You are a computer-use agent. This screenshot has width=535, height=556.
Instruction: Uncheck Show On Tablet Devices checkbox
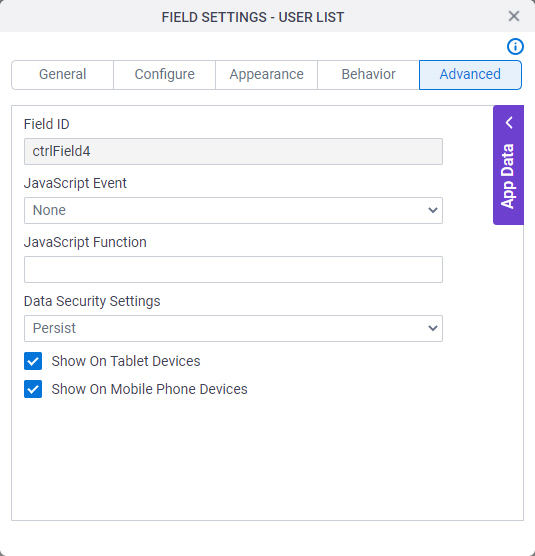pyautogui.click(x=33, y=361)
